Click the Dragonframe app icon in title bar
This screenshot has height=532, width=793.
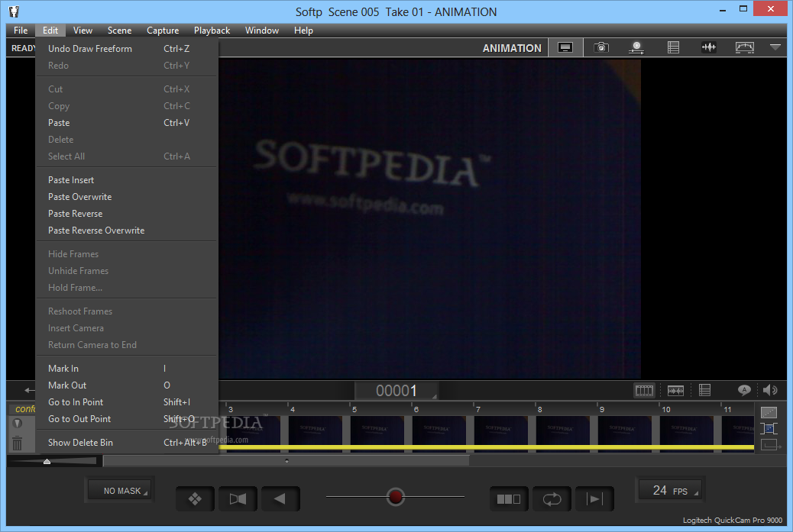point(14,11)
